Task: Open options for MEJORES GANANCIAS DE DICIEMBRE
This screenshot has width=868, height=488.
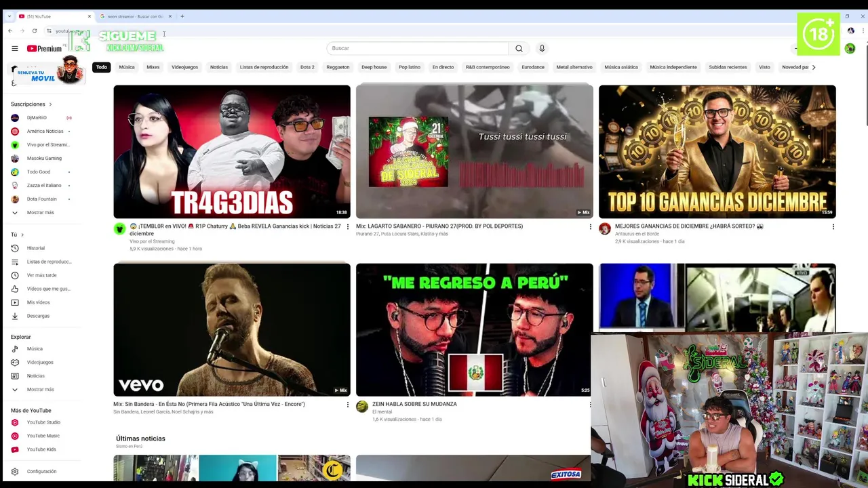Action: [x=833, y=226]
